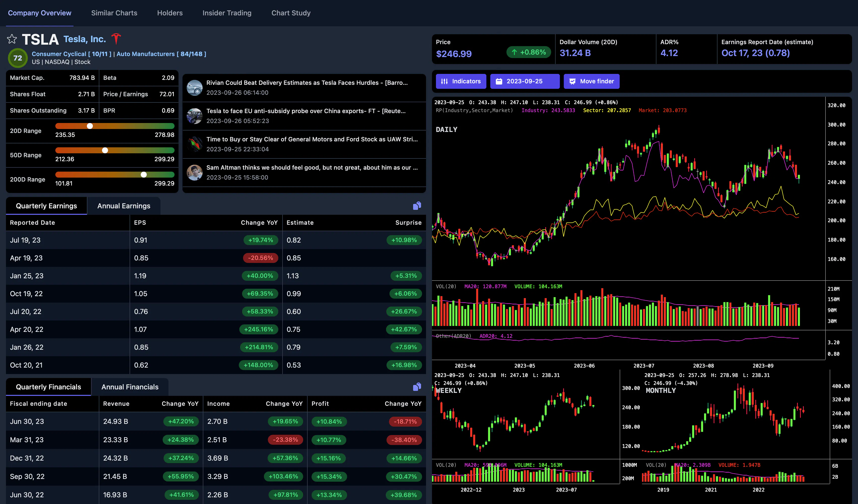This screenshot has width=858, height=504.
Task: Click the daily VOL(20) indicator label
Action: tap(446, 286)
